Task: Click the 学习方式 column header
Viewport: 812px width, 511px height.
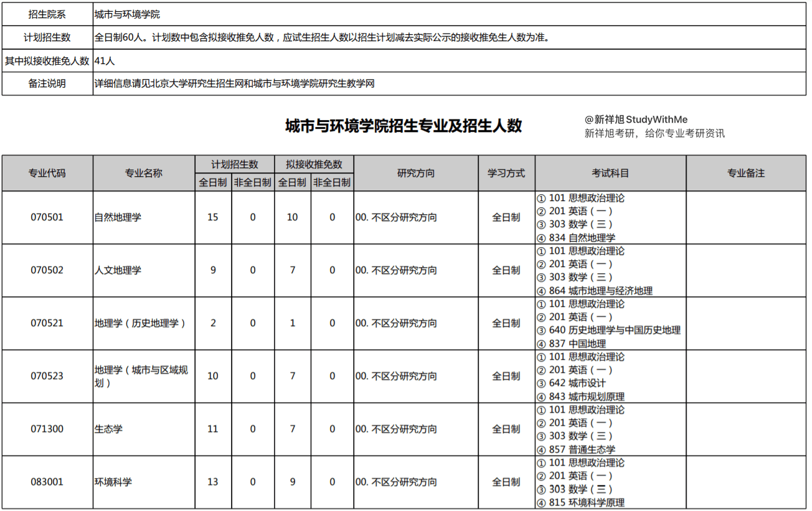Action: (x=506, y=173)
